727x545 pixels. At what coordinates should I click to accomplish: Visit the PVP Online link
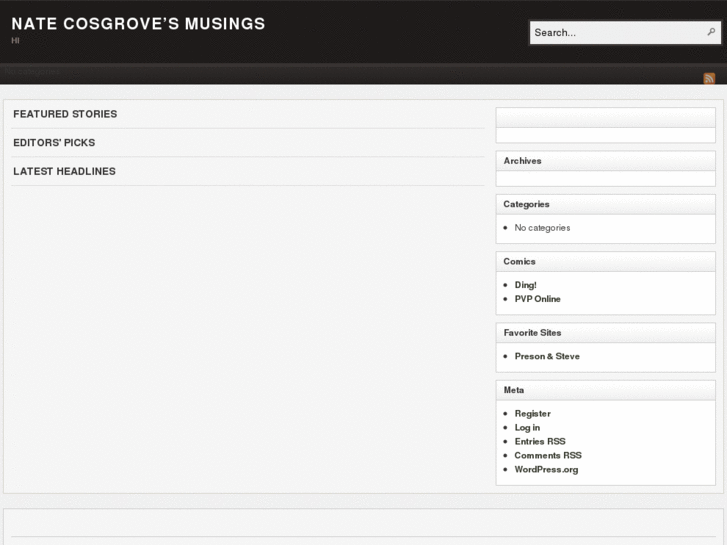(537, 299)
